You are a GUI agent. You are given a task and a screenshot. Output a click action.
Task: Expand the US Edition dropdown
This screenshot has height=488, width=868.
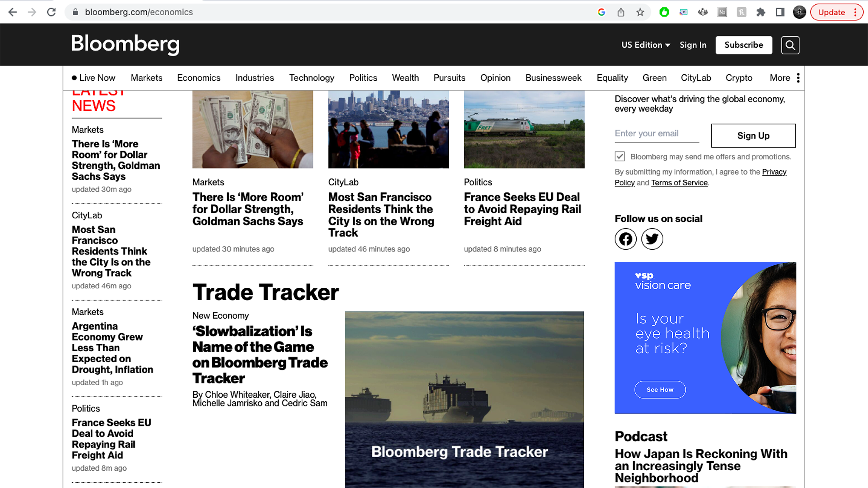pyautogui.click(x=645, y=45)
